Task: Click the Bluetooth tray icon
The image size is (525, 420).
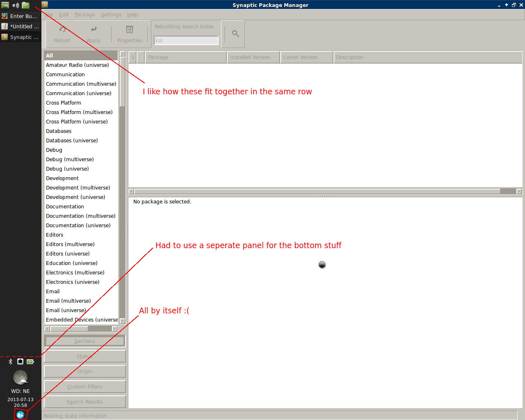Action: (11, 361)
